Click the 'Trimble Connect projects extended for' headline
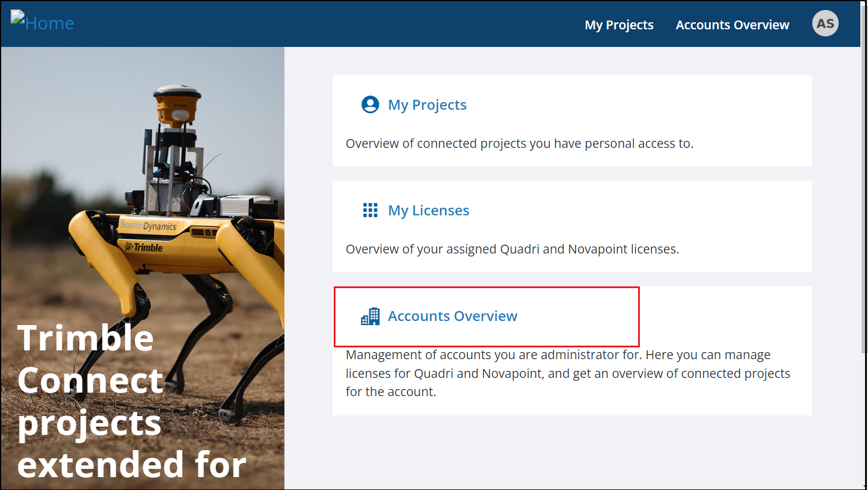Viewport: 868px width, 490px height. (x=132, y=401)
